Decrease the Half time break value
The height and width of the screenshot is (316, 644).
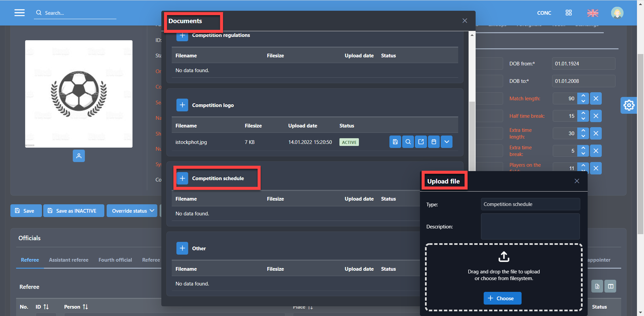583,119
